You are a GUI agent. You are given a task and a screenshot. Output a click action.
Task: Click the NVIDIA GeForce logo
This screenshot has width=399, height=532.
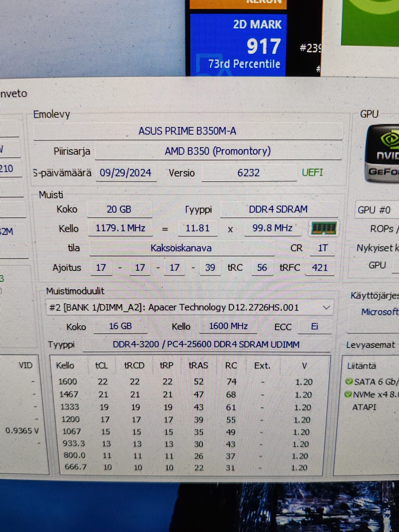click(x=382, y=154)
